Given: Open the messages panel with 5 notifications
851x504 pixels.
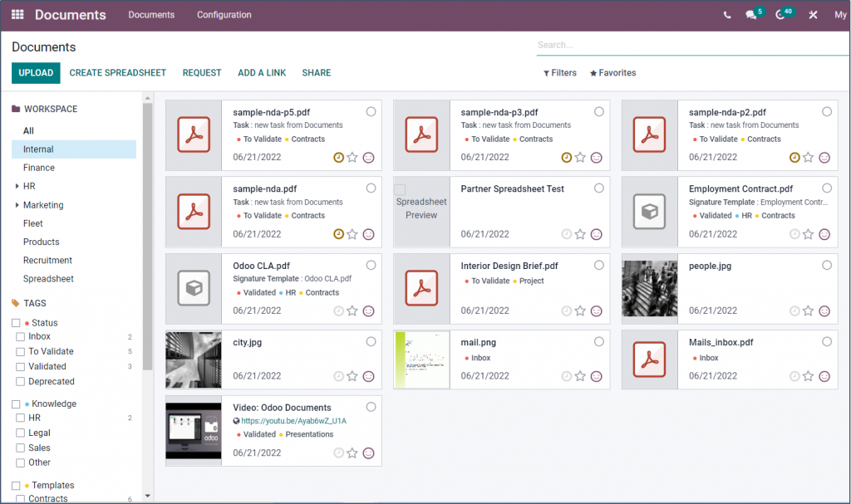Looking at the screenshot, I should coord(750,14).
